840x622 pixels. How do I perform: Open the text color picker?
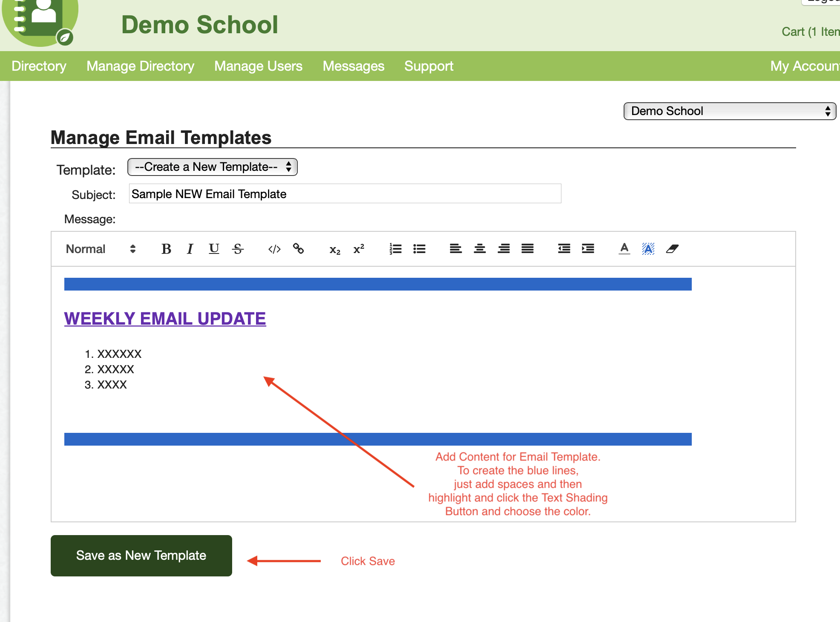624,249
